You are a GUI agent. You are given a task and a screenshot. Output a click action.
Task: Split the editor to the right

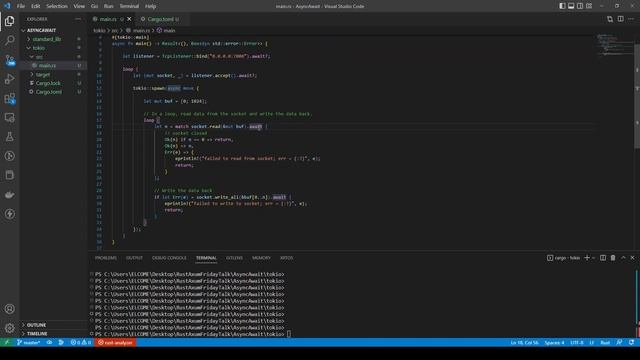pyautogui.click(x=620, y=19)
